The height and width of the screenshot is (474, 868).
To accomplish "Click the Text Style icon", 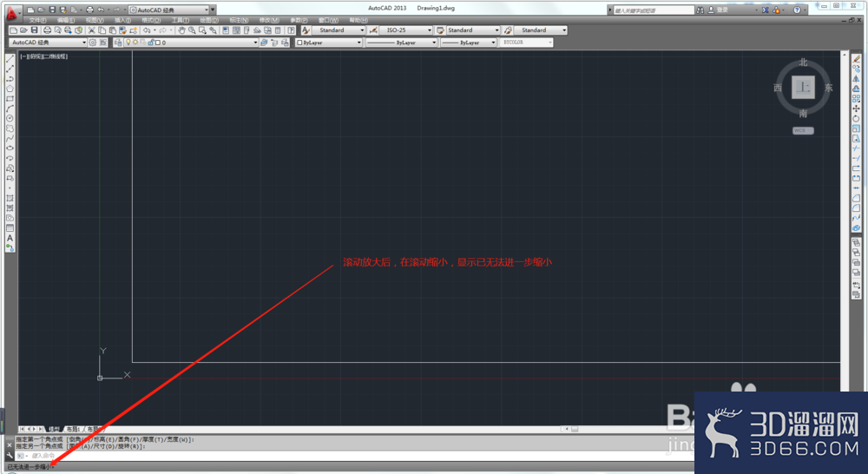I will (x=306, y=30).
